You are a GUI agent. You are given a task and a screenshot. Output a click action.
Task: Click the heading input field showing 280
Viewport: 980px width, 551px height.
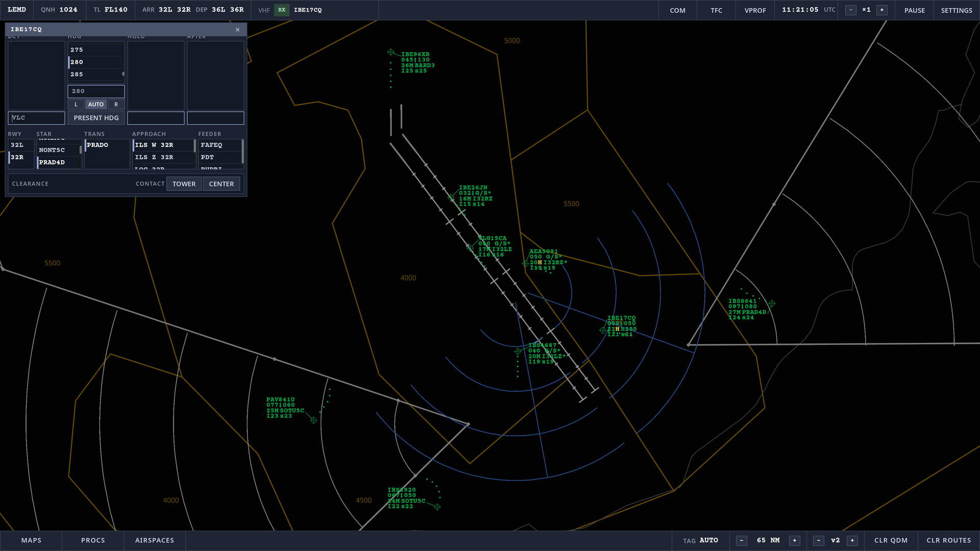click(x=96, y=91)
